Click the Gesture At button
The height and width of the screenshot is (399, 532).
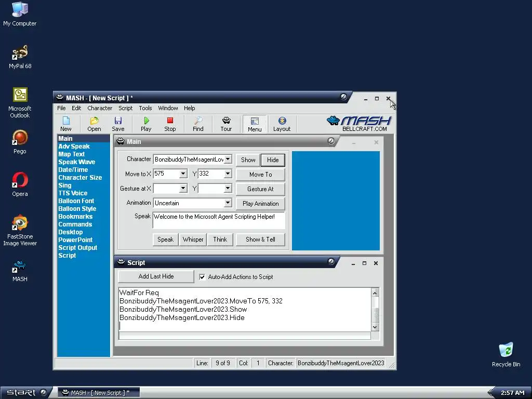tap(261, 189)
